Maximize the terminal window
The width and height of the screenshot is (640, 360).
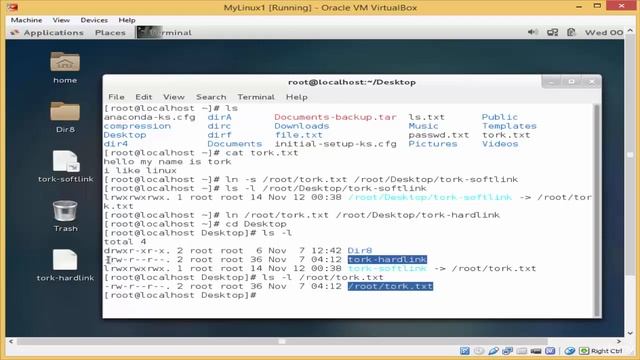click(571, 82)
